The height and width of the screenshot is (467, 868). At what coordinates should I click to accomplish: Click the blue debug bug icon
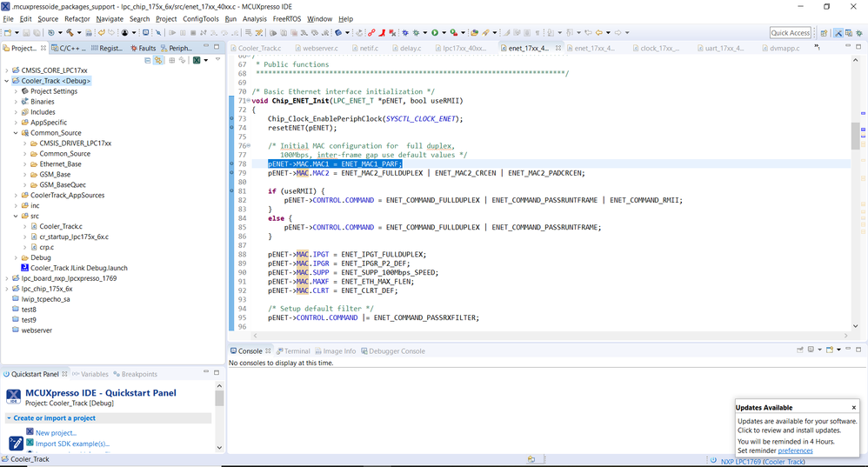(x=405, y=33)
